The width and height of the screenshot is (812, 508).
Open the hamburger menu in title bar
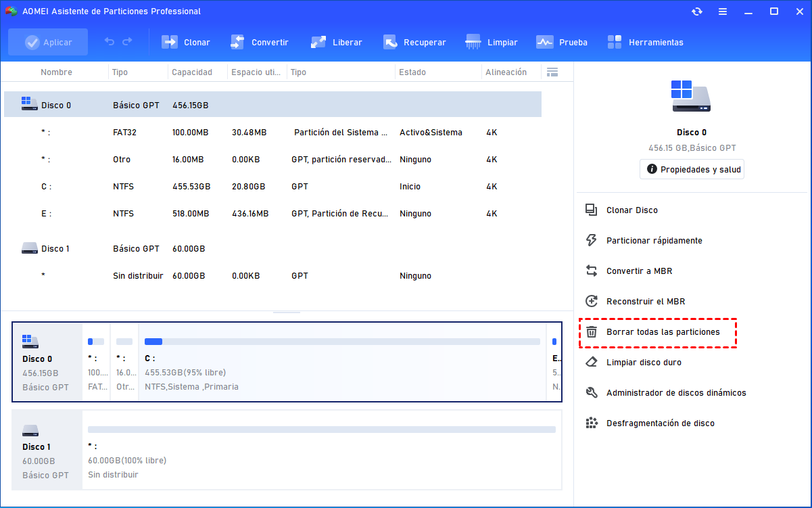(x=723, y=11)
